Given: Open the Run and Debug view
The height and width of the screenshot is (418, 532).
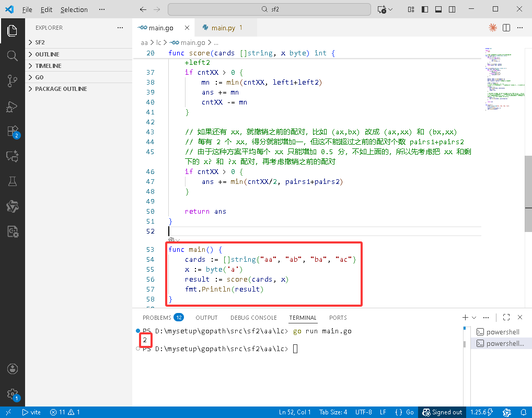Looking at the screenshot, I should pos(12,106).
